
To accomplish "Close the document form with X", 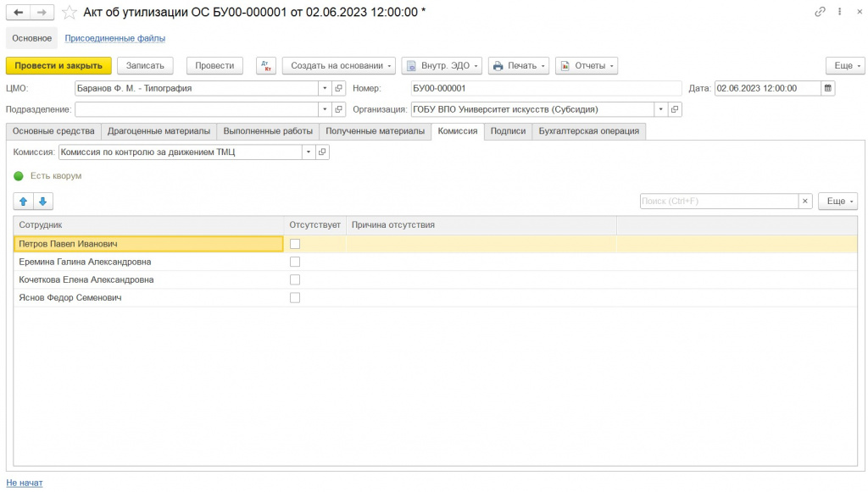I will pyautogui.click(x=860, y=12).
